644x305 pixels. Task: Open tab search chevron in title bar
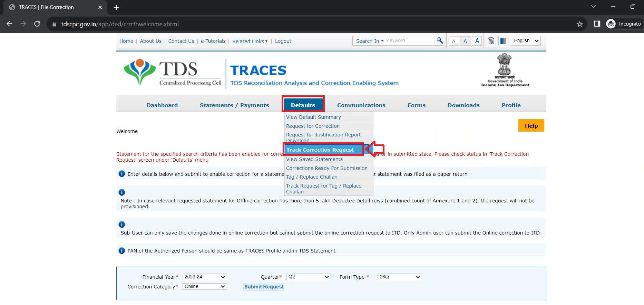click(593, 7)
